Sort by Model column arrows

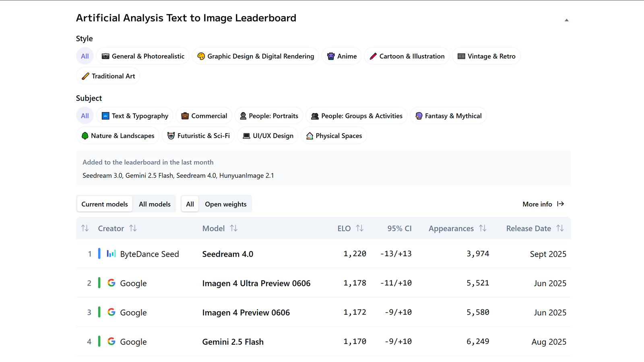click(233, 228)
